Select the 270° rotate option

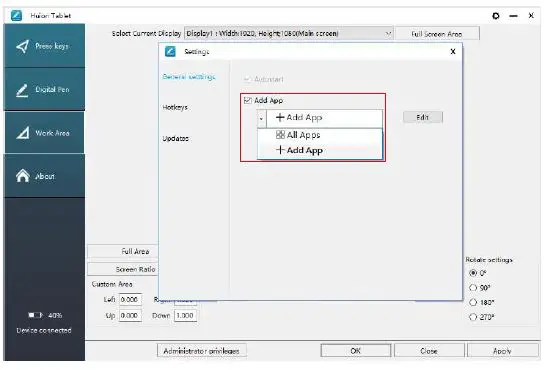coord(473,317)
